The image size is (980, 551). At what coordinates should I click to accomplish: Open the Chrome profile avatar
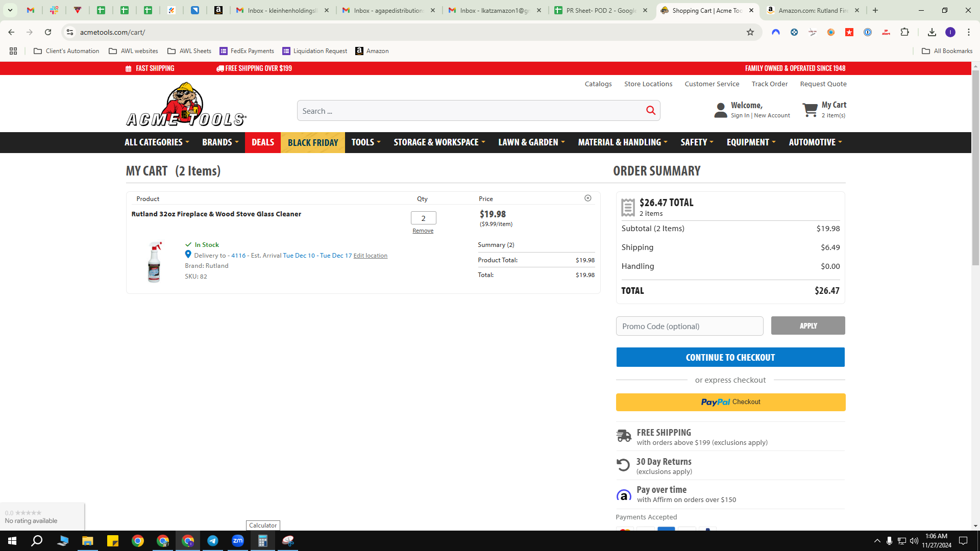coord(950,32)
